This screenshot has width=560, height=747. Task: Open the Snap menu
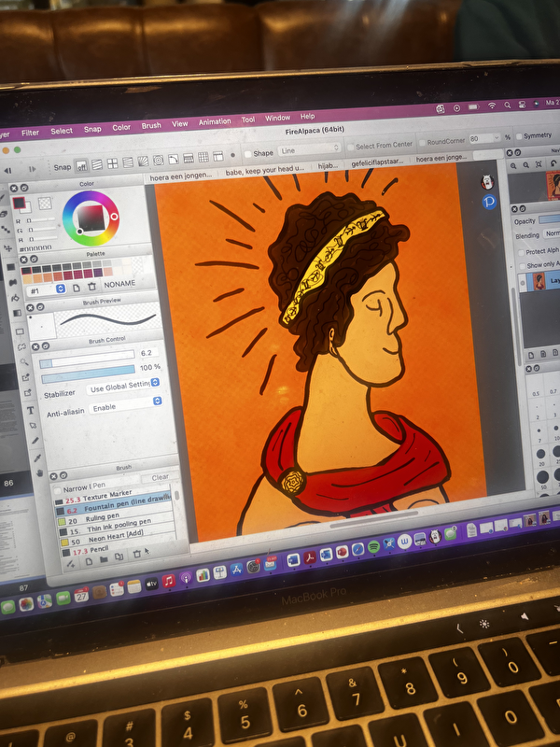pos(92,129)
